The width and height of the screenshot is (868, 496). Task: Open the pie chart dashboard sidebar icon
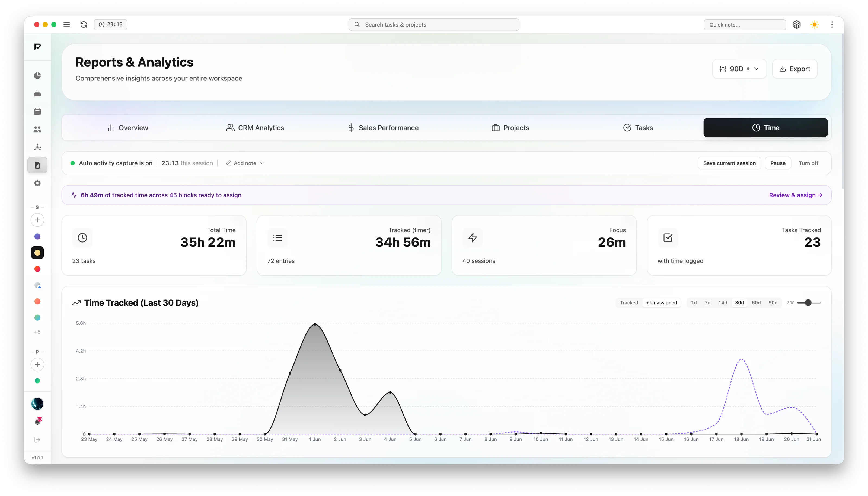(37, 75)
